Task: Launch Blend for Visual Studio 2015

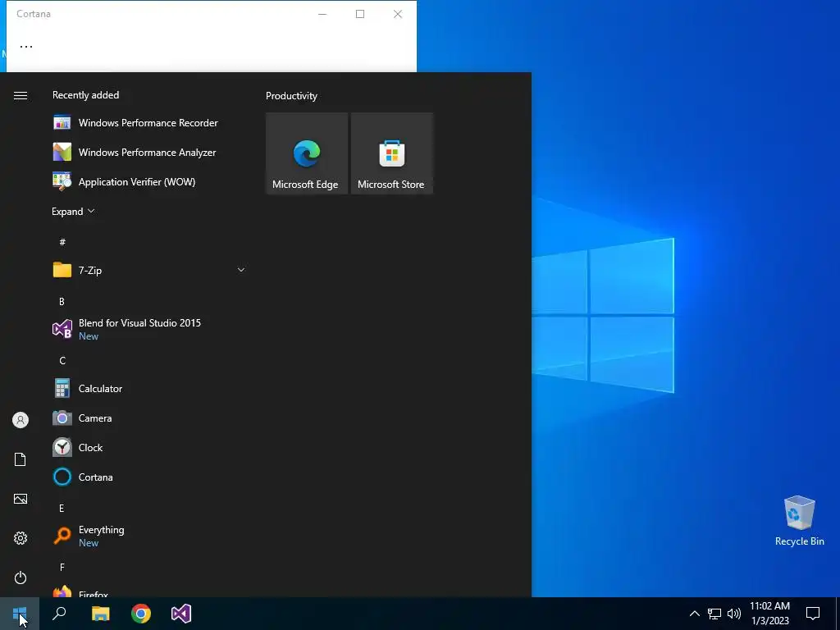Action: pos(149,329)
